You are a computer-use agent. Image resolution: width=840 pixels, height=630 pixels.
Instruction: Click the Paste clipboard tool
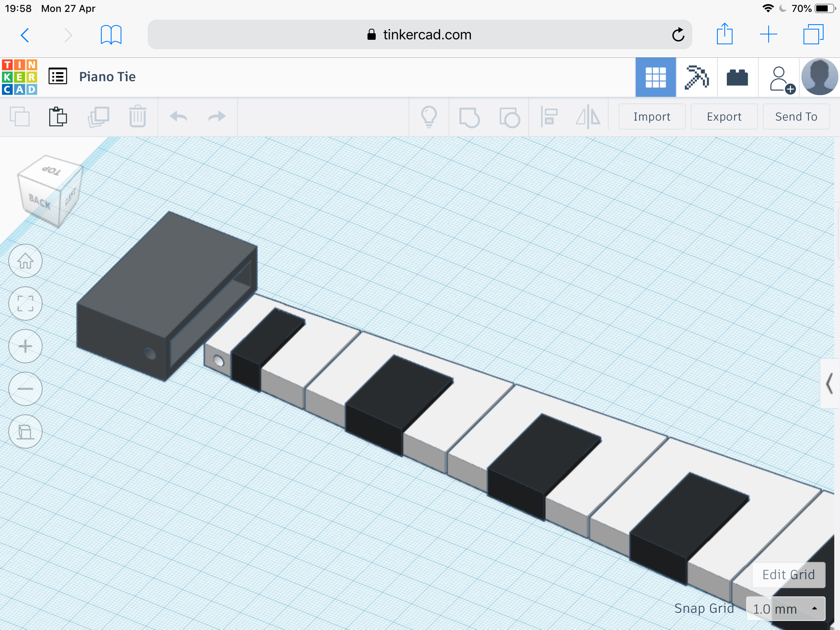[x=58, y=117]
